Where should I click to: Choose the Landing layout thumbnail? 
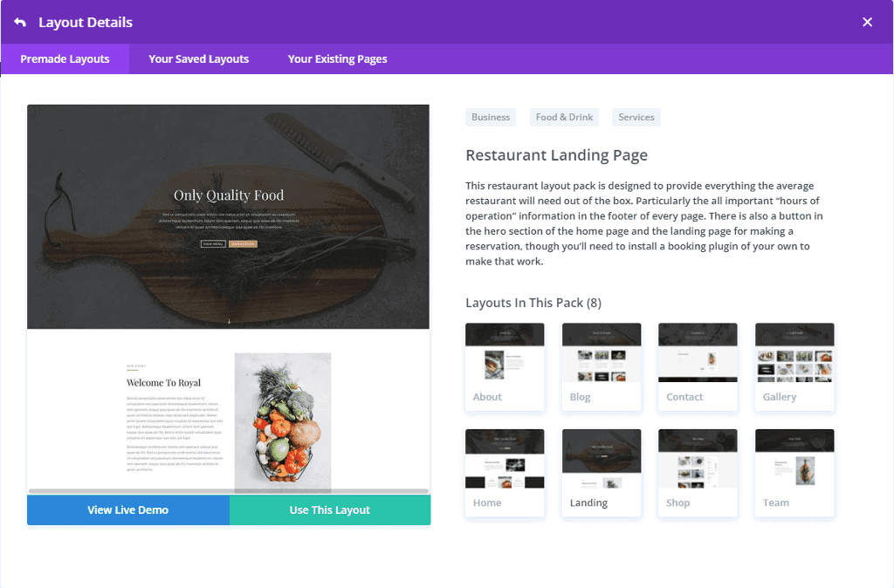[602, 472]
